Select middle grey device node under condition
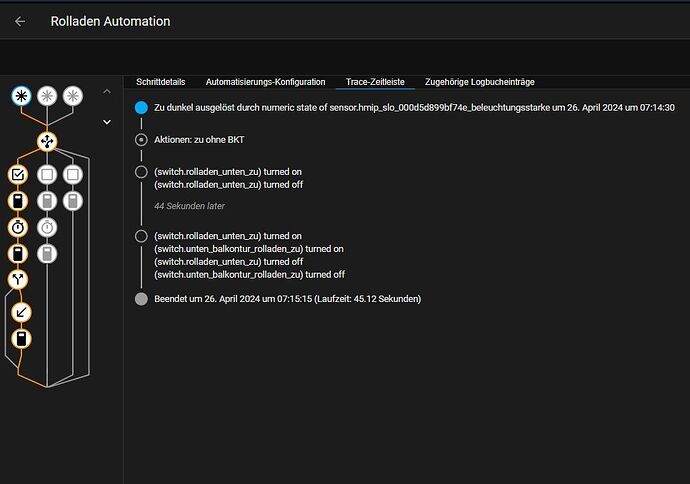 (47, 201)
